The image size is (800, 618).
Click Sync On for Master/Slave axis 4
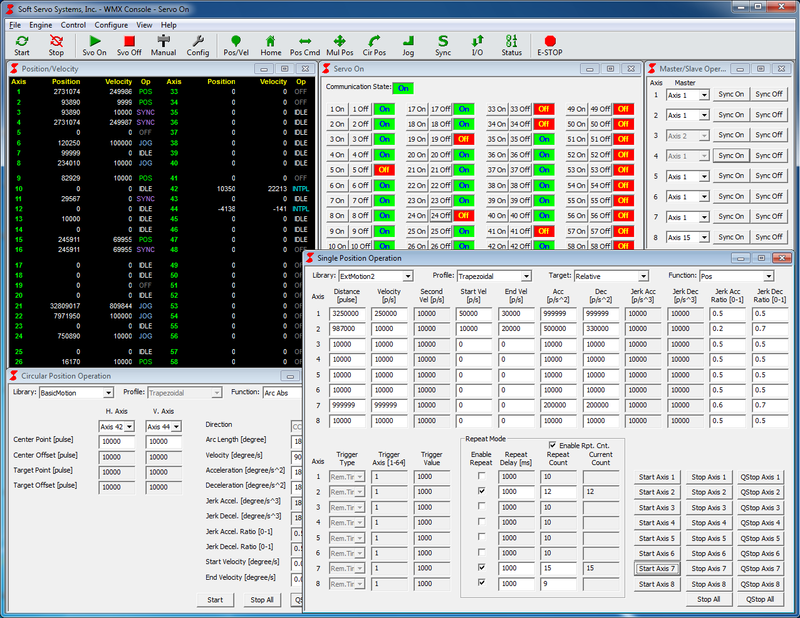731,156
